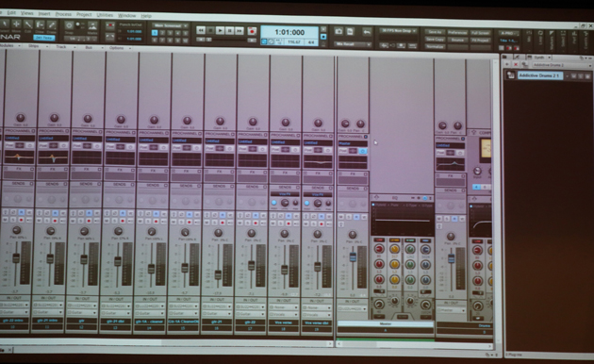Mute track 16 gtr-21
594x364 pixels.
tap(206, 223)
